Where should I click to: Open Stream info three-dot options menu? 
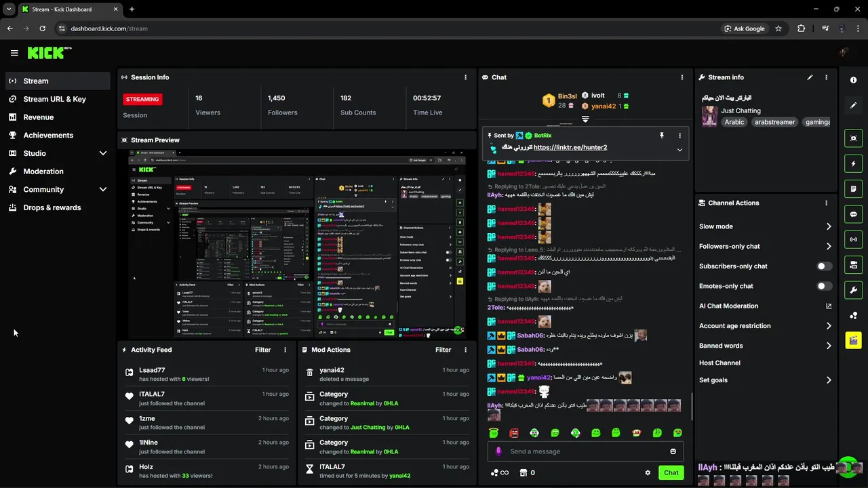point(826,77)
